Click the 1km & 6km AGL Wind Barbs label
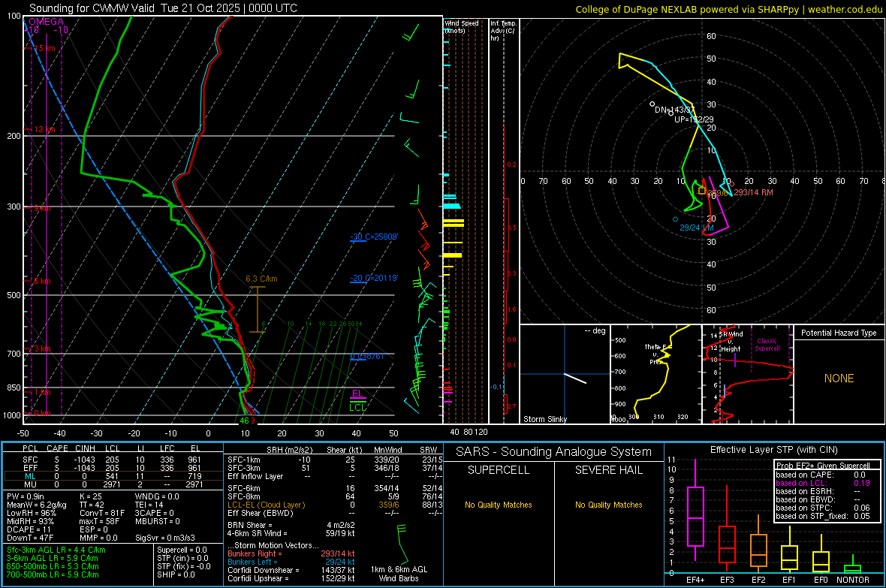The width and height of the screenshot is (886, 588). click(399, 574)
